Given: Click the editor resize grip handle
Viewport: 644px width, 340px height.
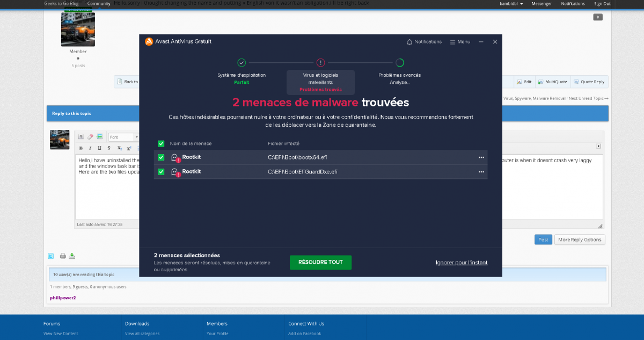Looking at the screenshot, I should [600, 226].
